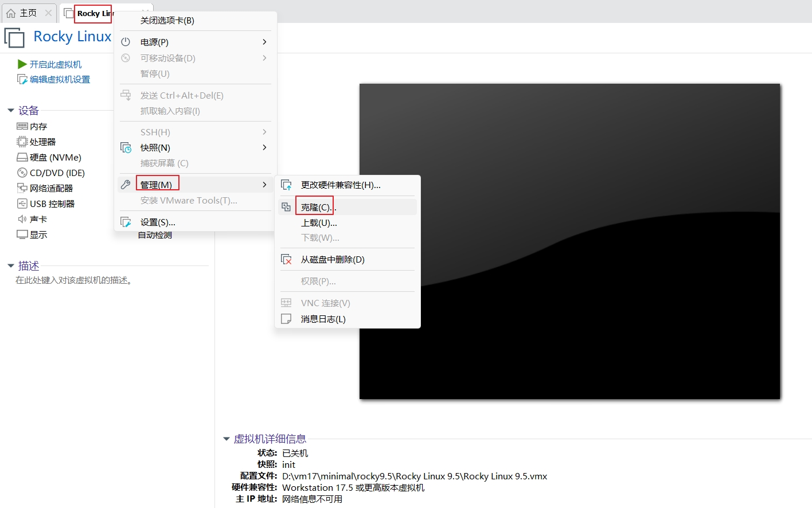Click the snapshot icon beside 快照(N)
The image size is (812, 508).
click(x=126, y=147)
